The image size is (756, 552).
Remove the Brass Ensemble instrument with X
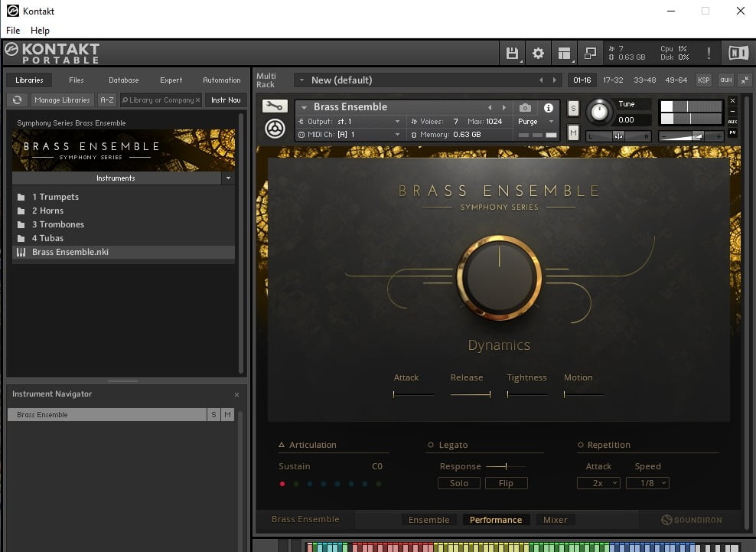click(x=732, y=101)
